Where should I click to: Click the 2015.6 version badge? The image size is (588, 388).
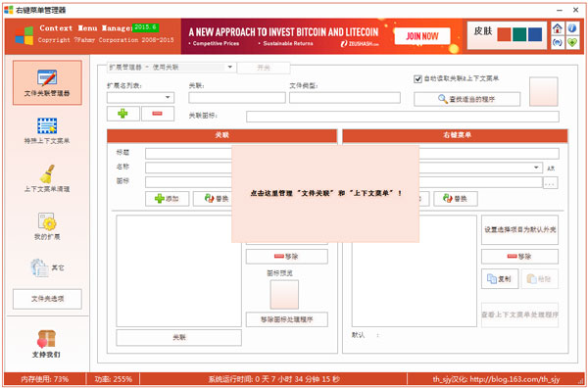[146, 27]
